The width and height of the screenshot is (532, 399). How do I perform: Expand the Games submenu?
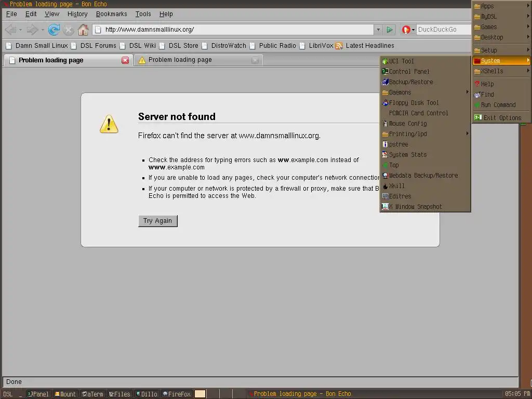pyautogui.click(x=501, y=27)
